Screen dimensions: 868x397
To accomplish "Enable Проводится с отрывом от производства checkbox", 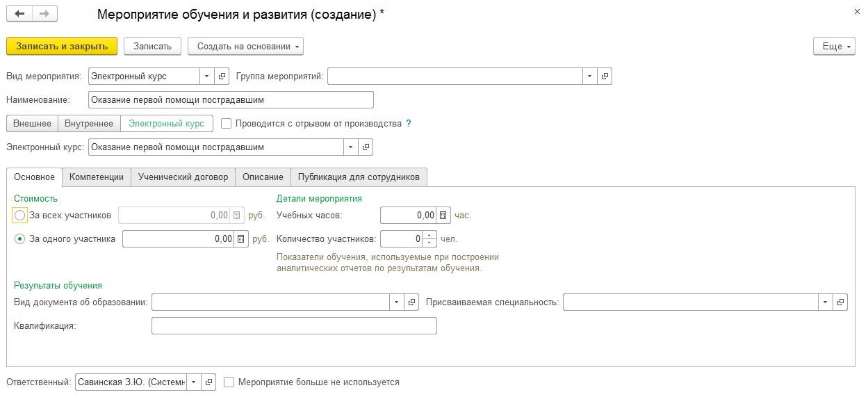I will pos(226,124).
